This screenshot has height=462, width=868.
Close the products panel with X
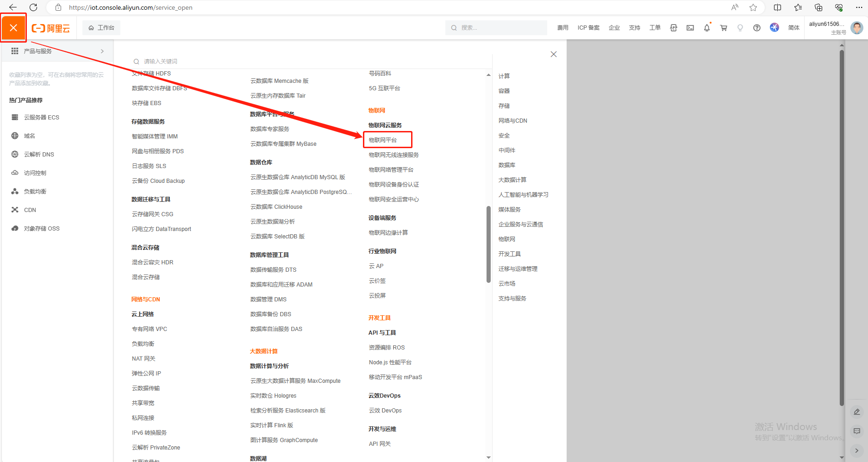553,54
